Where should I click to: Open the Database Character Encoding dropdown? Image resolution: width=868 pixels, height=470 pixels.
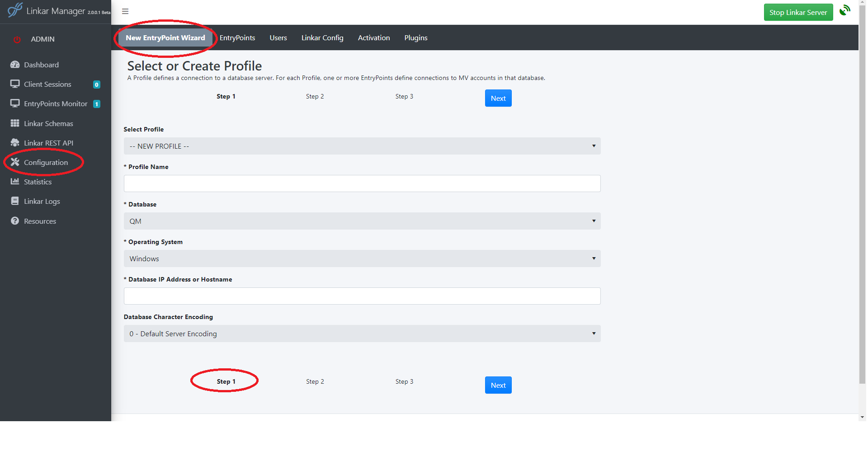[362, 334]
